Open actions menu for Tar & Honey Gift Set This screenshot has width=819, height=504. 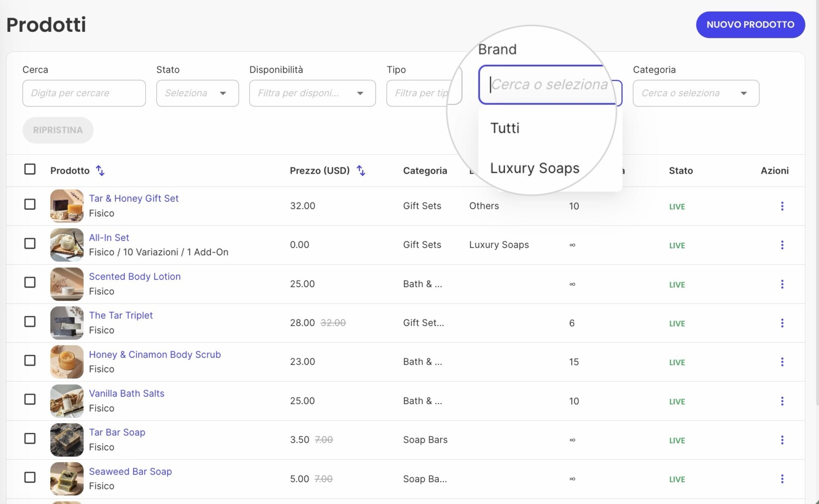[782, 206]
